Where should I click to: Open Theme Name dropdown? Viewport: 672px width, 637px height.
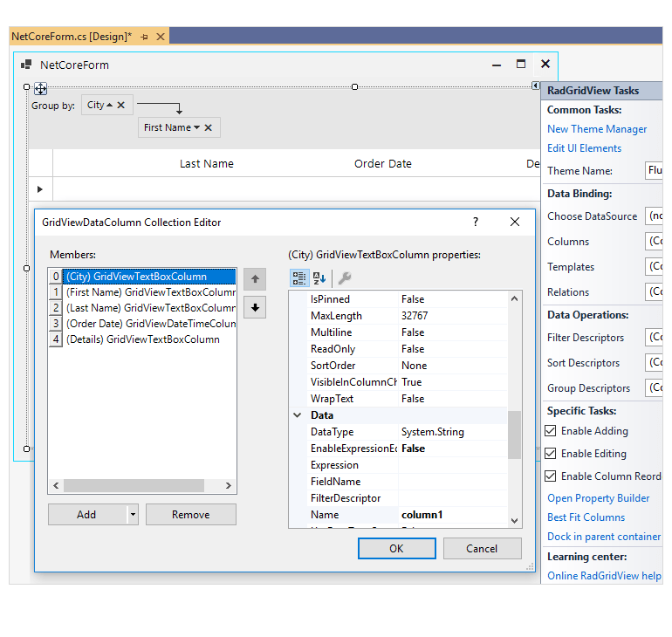[x=654, y=170]
